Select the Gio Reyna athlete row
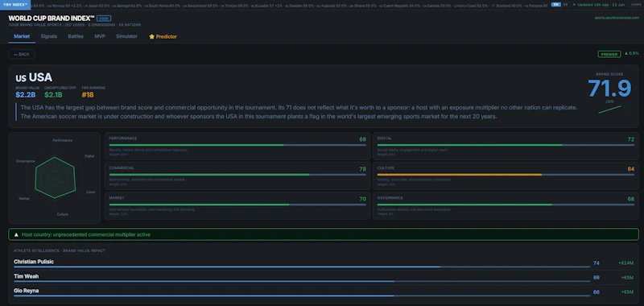Screen dimensions: 644x306 (x=324, y=292)
